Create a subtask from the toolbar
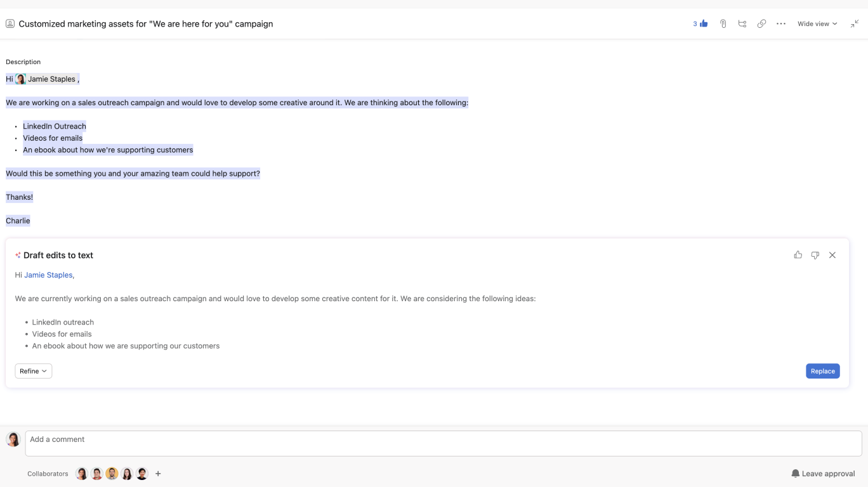The height and width of the screenshot is (487, 868). [x=742, y=23]
